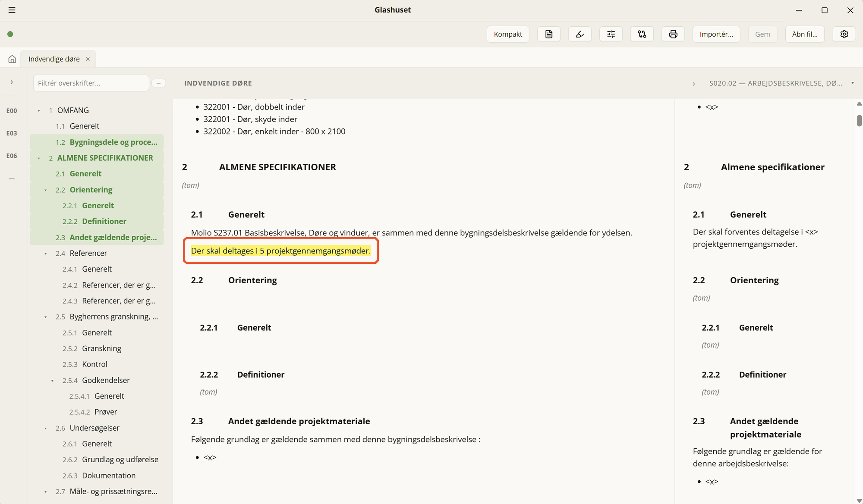Focus the Filtrér overskrifter field
Image resolution: width=863 pixels, height=504 pixels.
pos(91,83)
